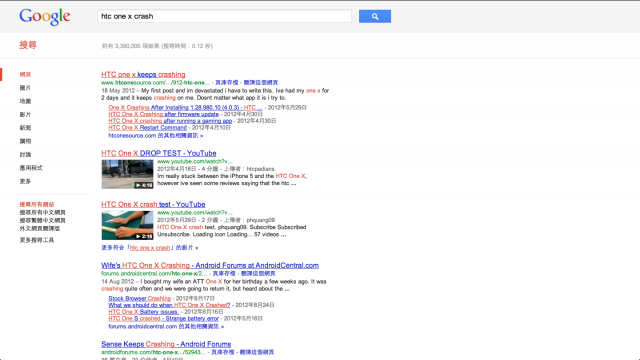640x360 pixels.
Task: Click the www.youtube.com URL under DROP TEST
Action: [x=195, y=162]
